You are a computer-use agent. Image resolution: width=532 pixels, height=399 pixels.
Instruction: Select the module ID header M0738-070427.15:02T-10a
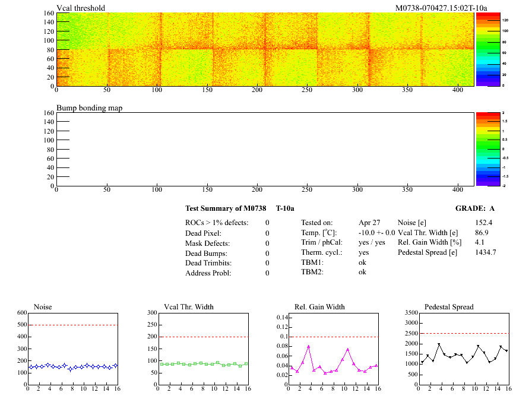click(x=441, y=8)
